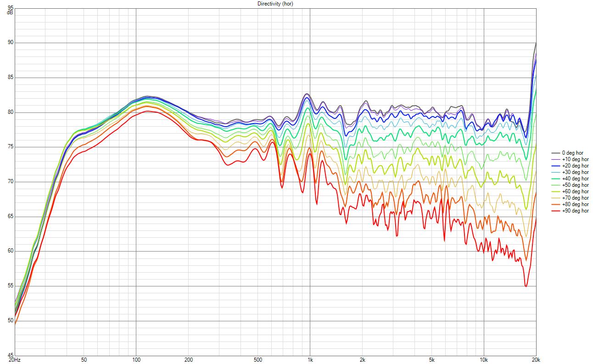
Task: Click the 100 frequency axis label
Action: pyautogui.click(x=136, y=360)
